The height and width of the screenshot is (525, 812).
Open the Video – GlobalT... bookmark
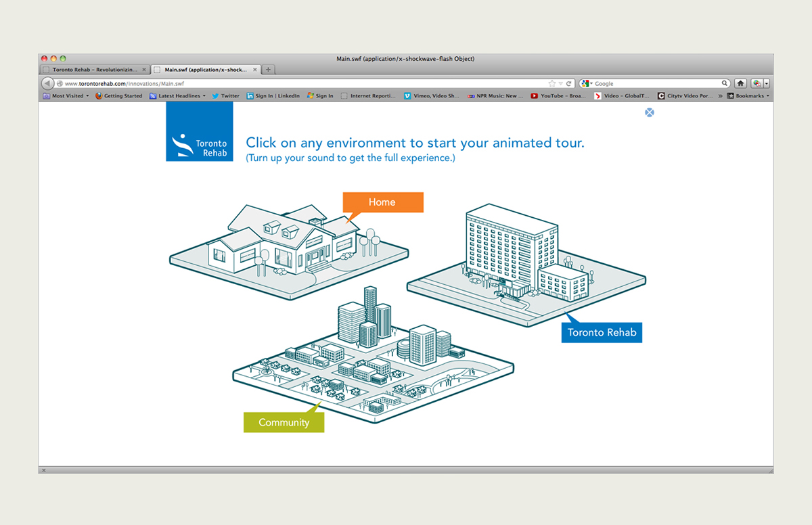pyautogui.click(x=623, y=96)
